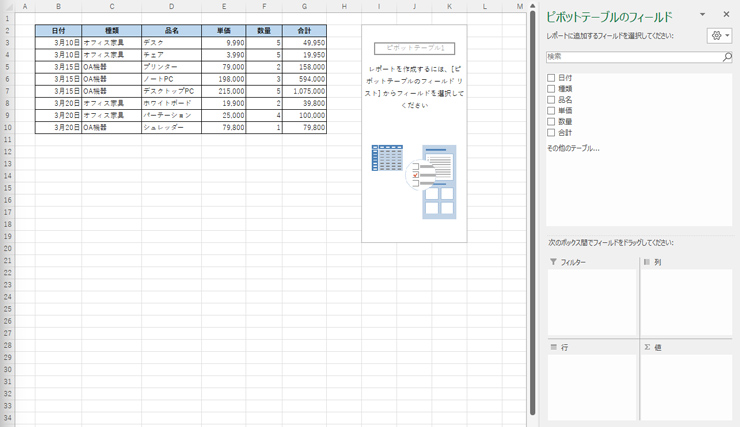
Task: Select column E header
Action: point(224,6)
